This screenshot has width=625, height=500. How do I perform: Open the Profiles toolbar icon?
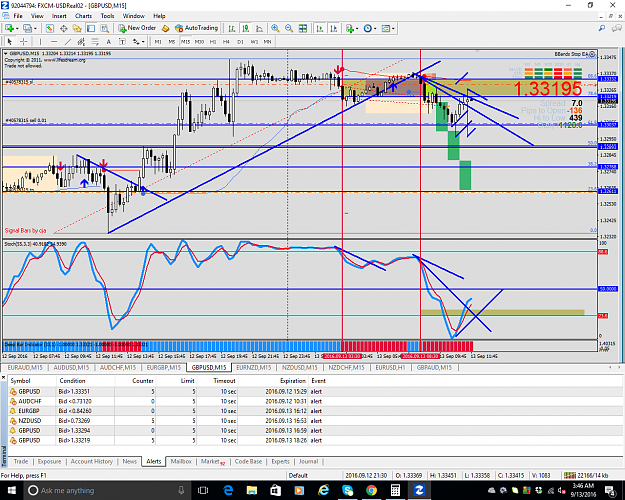[27, 28]
